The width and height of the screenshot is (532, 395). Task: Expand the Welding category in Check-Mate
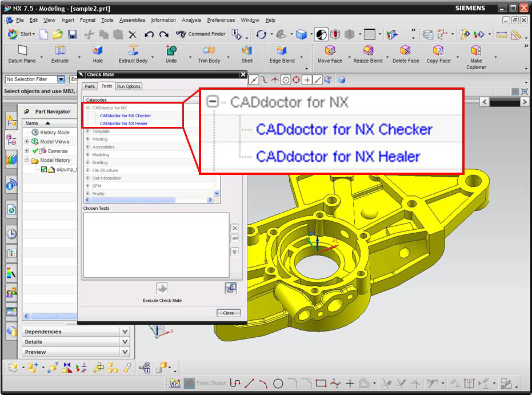(87, 139)
